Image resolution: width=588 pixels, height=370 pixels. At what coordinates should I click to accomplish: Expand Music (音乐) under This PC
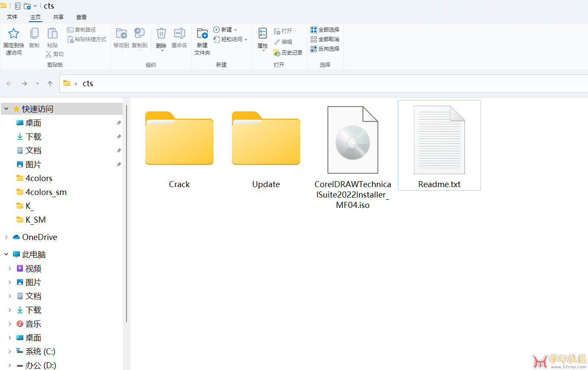tap(10, 324)
